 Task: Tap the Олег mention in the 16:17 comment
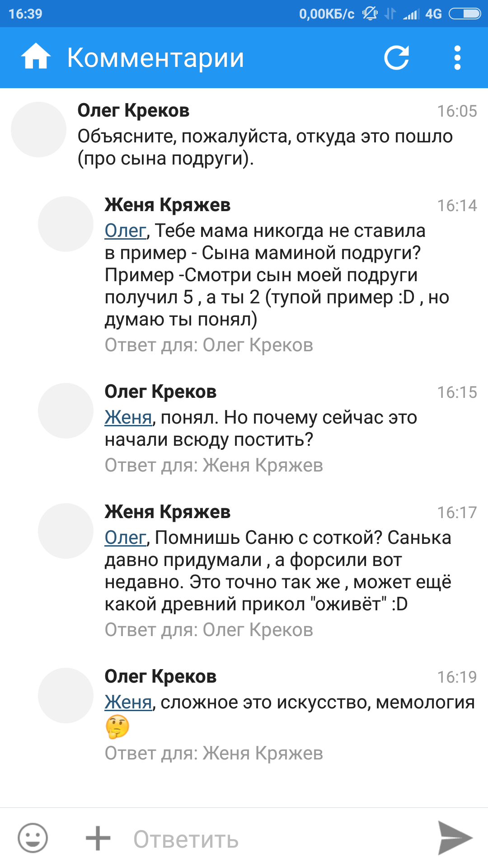(x=125, y=538)
